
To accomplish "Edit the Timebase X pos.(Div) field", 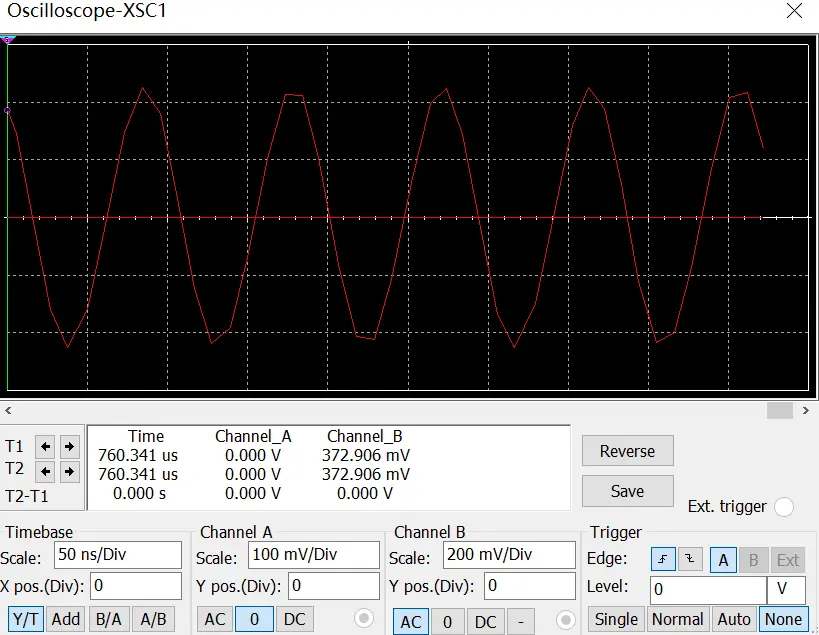I will pyautogui.click(x=136, y=586).
